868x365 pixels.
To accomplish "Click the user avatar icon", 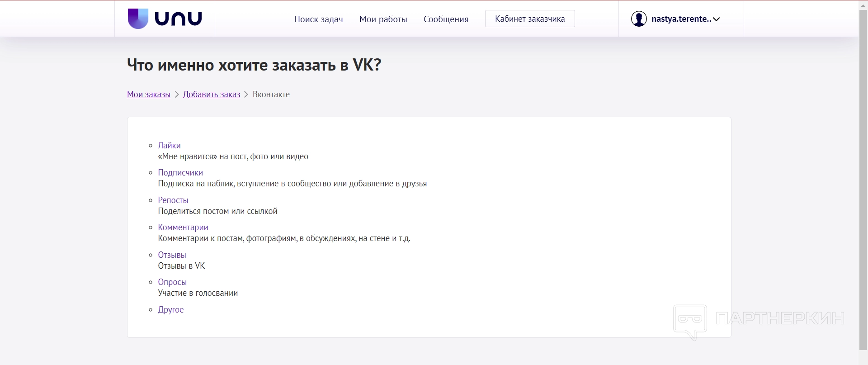I will 639,19.
